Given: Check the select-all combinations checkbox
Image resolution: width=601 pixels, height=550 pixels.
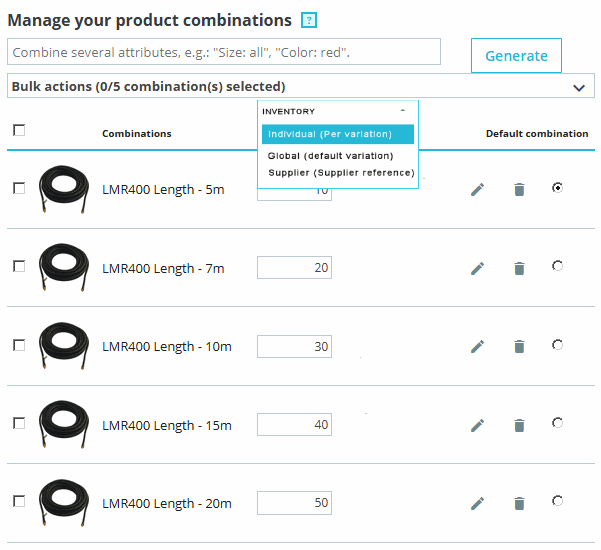Looking at the screenshot, I should (x=19, y=129).
